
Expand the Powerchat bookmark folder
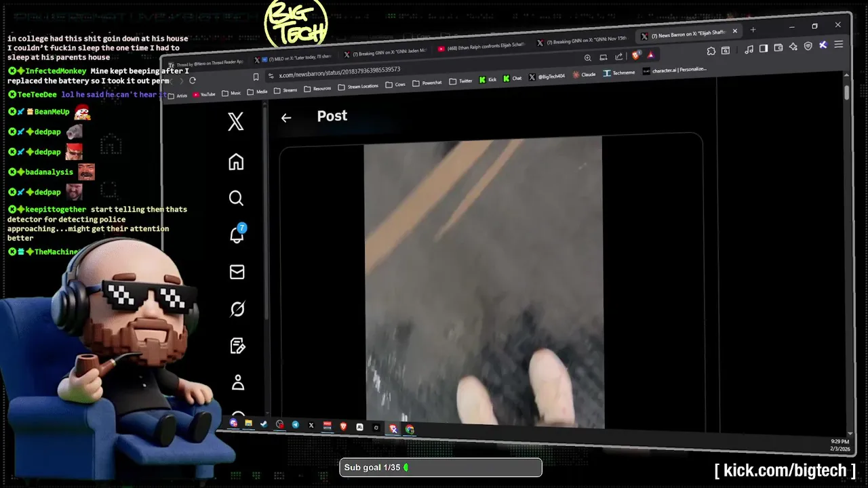click(427, 83)
